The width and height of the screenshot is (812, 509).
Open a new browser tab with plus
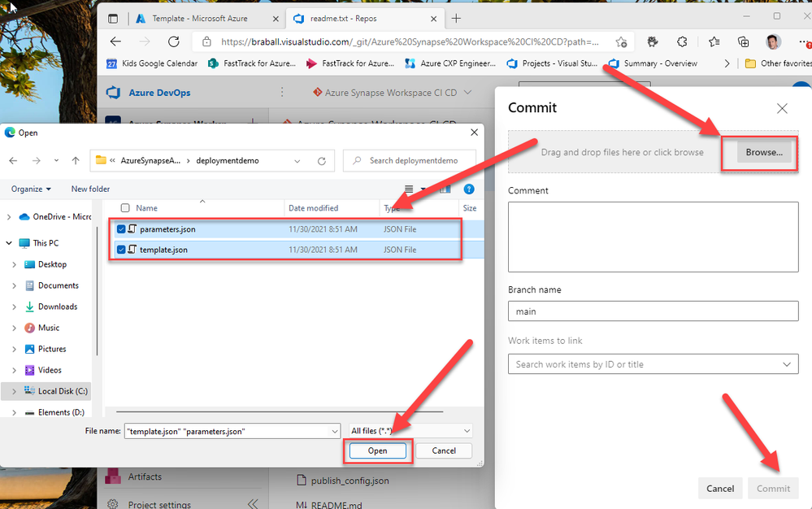[x=456, y=19]
